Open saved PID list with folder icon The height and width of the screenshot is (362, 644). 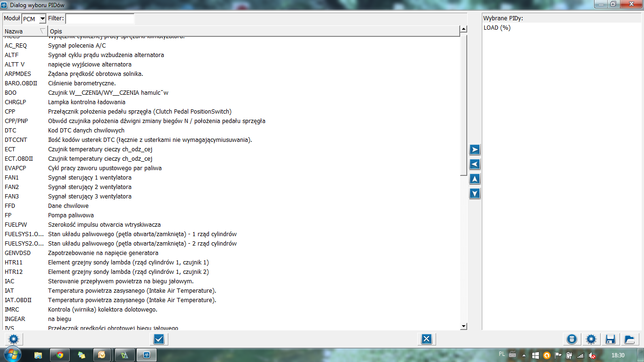[628, 339]
